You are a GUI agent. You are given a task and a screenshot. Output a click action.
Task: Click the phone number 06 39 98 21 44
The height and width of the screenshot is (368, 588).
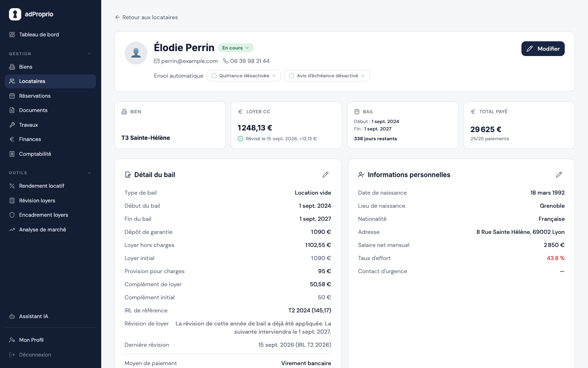249,61
